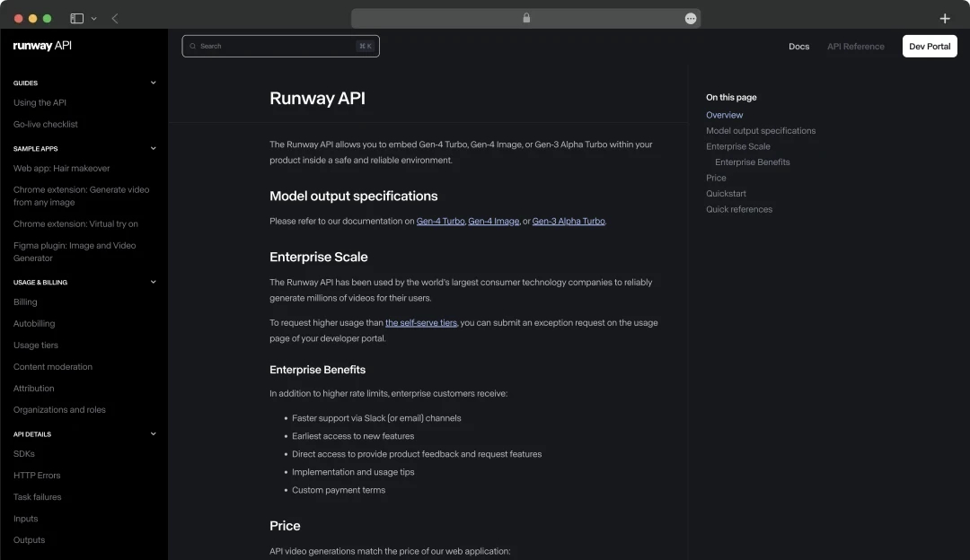Image resolution: width=970 pixels, height=560 pixels.
Task: Select Quickstart in the On this page list
Action: 726,193
